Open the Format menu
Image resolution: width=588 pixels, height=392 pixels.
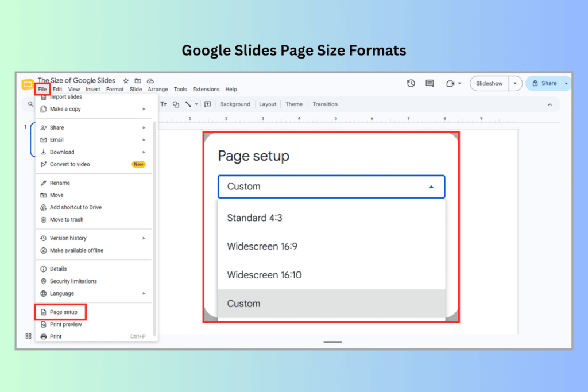pos(115,89)
